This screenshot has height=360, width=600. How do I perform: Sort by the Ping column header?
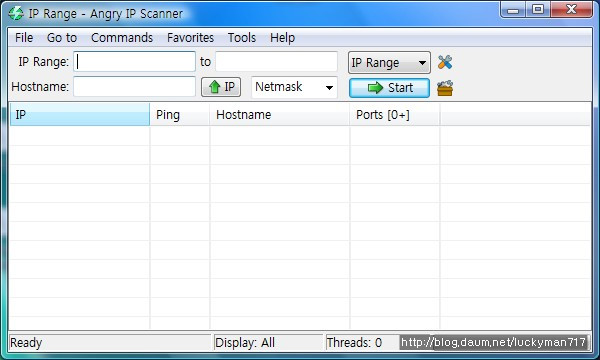point(179,114)
